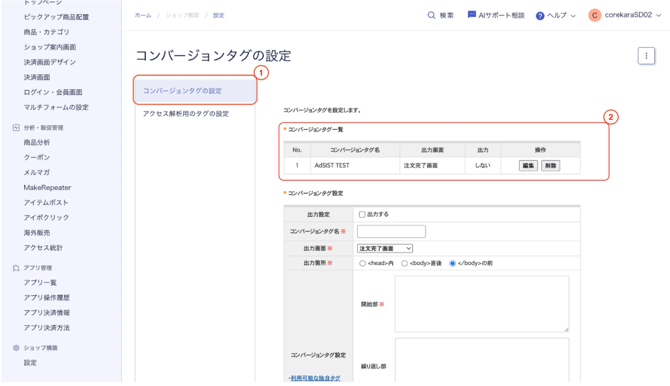Screen dimensions: 670x386
Task: Open ショップ案内画面 in sidebar
Action: click(50, 47)
